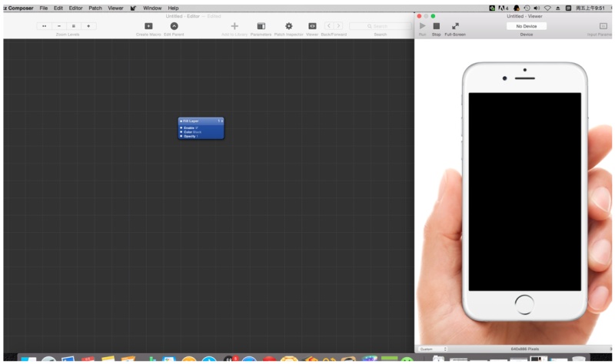Click the menu bar clock showing 9:51
615x364 pixels.
point(590,8)
